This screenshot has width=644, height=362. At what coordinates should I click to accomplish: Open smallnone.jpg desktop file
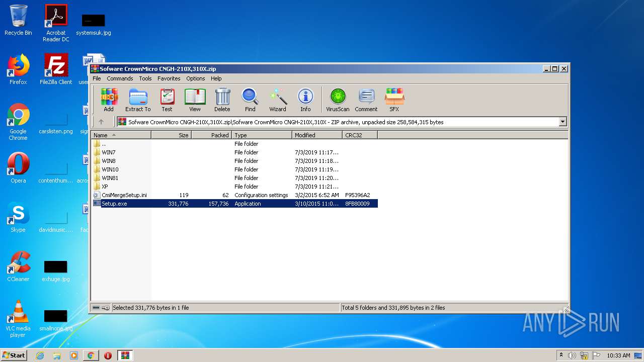(56, 320)
